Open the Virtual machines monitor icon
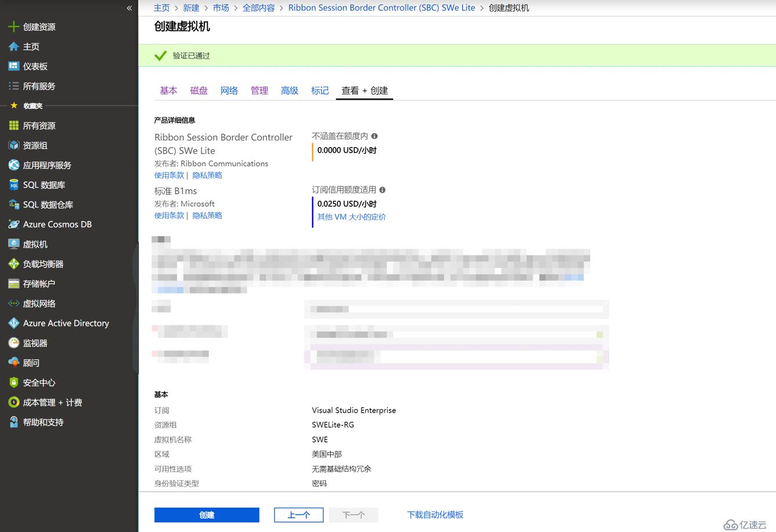This screenshot has width=776, height=532. coord(13,244)
